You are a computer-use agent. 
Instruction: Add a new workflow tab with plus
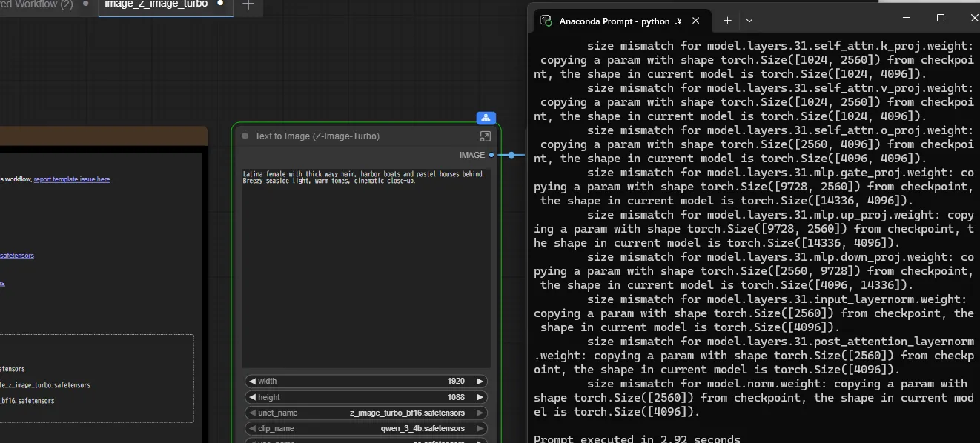(248, 4)
